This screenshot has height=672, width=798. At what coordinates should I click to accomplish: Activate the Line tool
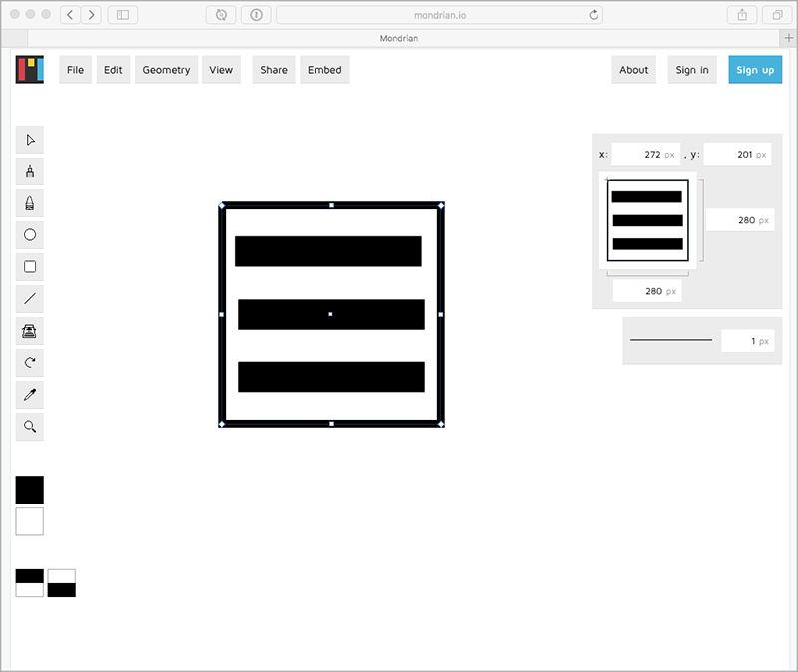pos(30,298)
